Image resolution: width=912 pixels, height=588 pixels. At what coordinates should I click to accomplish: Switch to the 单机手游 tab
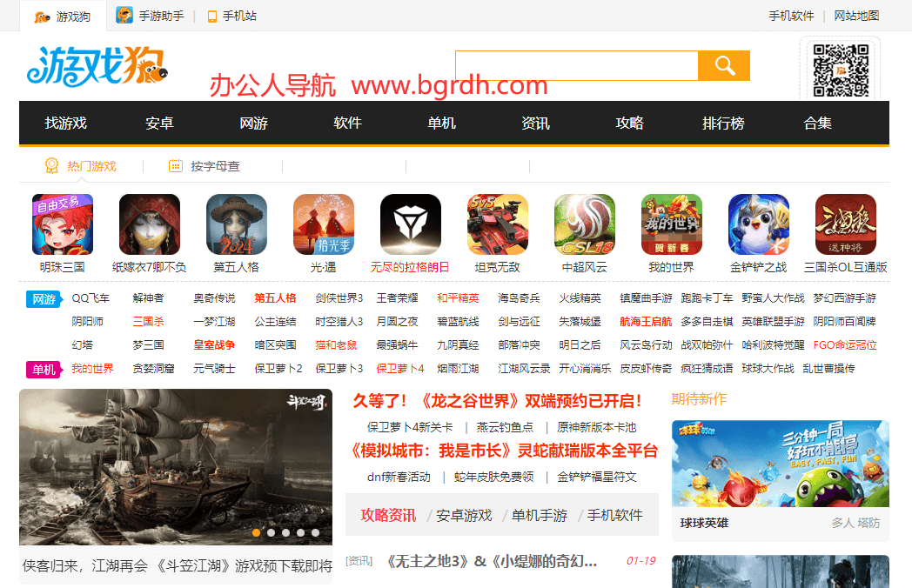540,515
